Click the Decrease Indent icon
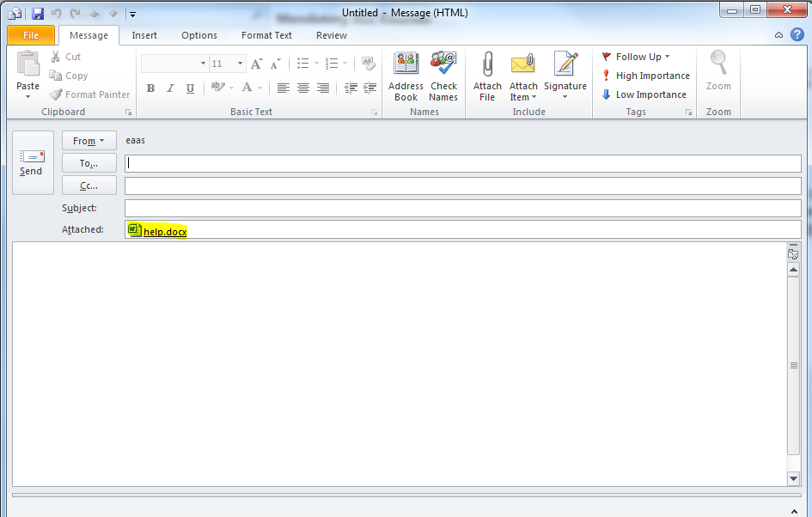This screenshot has height=517, width=812. click(351, 88)
